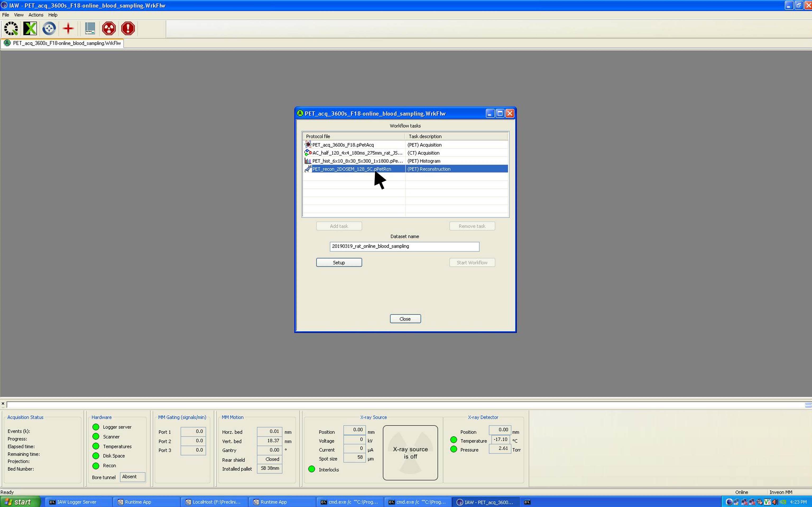Click into the Dataset name field
812x507 pixels.
[404, 246]
